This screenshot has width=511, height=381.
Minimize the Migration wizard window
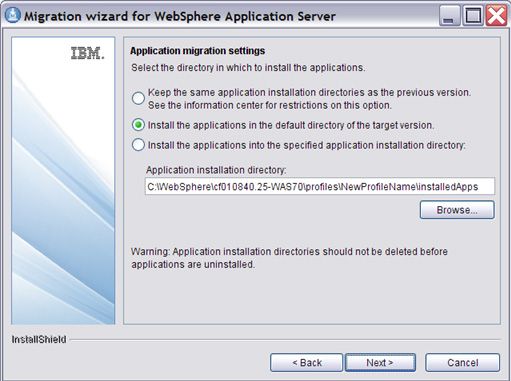click(449, 15)
